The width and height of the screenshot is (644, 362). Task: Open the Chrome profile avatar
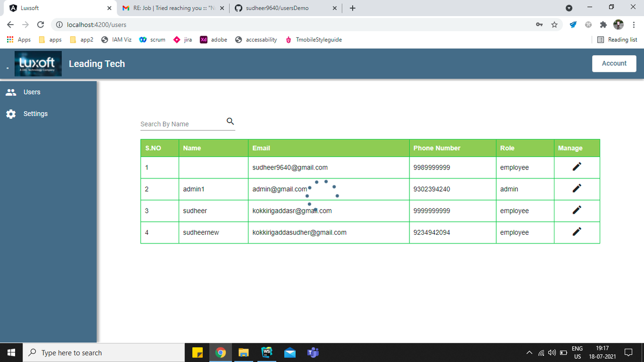618,25
